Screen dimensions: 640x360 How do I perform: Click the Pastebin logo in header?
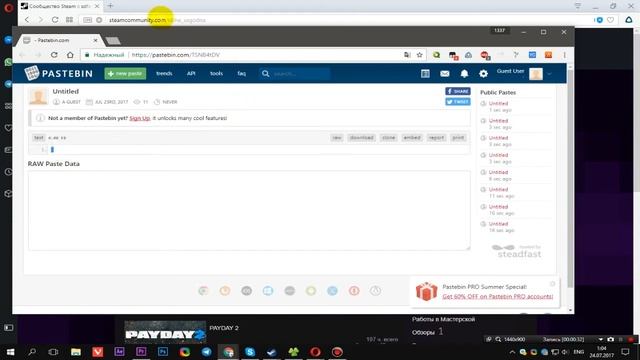click(59, 73)
